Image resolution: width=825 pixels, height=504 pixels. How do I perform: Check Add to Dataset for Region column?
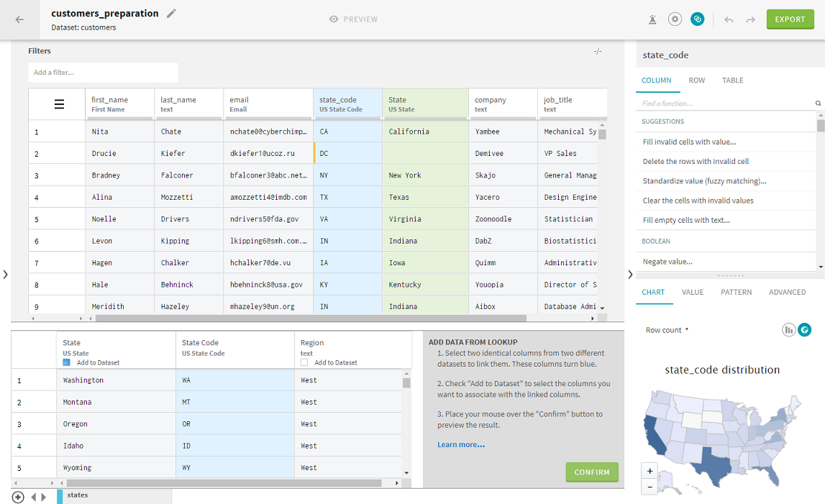pos(304,363)
